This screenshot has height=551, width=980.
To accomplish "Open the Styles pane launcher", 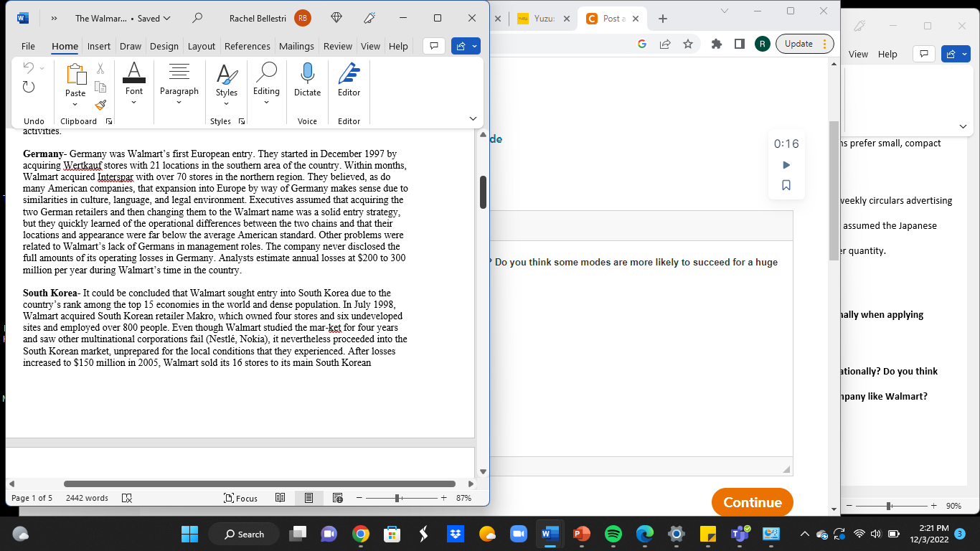I will [242, 121].
